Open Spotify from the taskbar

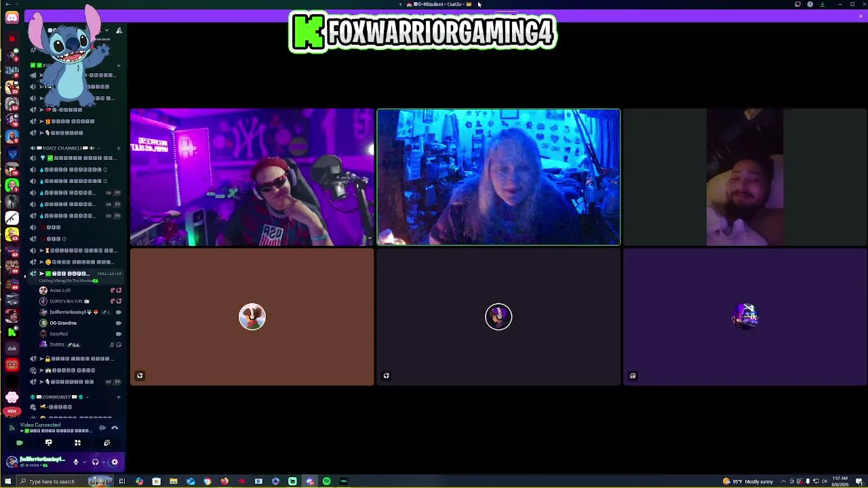click(x=326, y=481)
